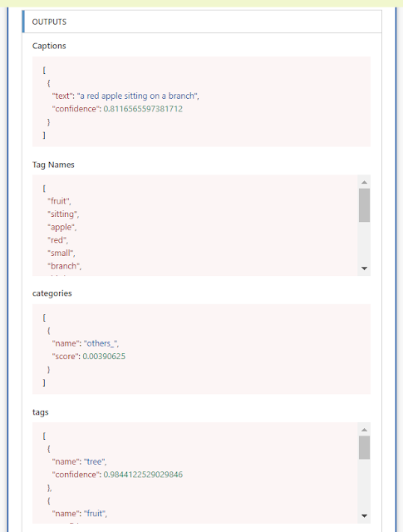Viewport: 403px width, 532px height.
Task: Click the Tag Names scrollbar track below thumb
Action: [x=364, y=242]
